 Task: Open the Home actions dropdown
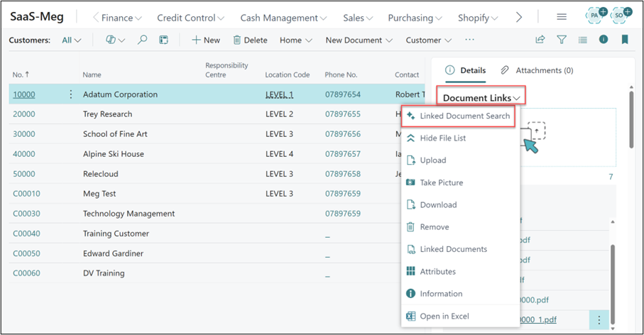pyautogui.click(x=295, y=40)
